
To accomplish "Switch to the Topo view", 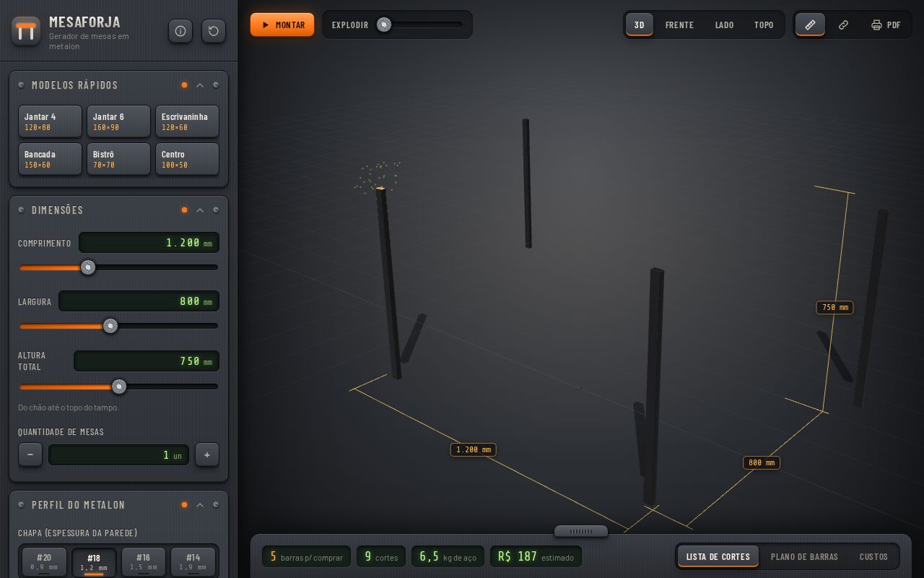I will pyautogui.click(x=764, y=25).
